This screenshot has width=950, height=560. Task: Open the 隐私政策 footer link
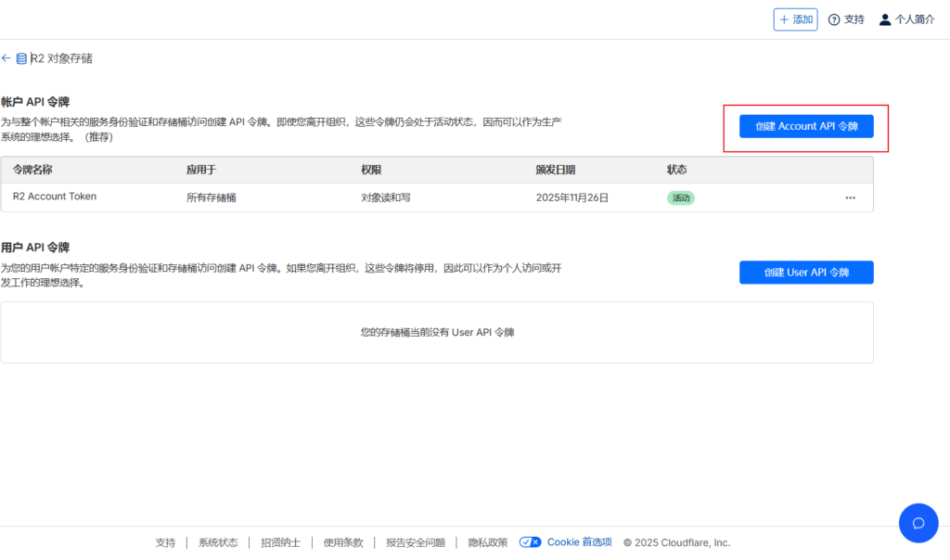point(487,542)
